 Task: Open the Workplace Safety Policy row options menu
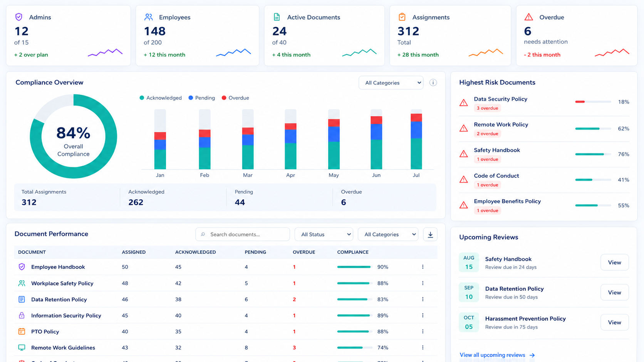click(x=423, y=283)
